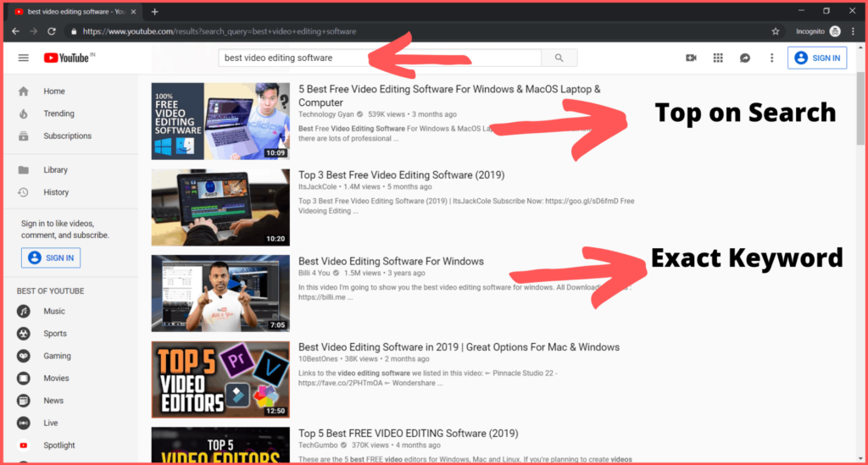Open the Chrome three-dot menu
Image resolution: width=868 pixels, height=465 pixels.
853,31
